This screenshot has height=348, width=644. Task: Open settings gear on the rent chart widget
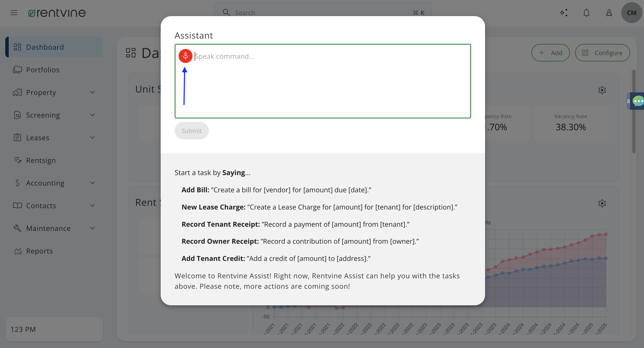[x=602, y=203]
